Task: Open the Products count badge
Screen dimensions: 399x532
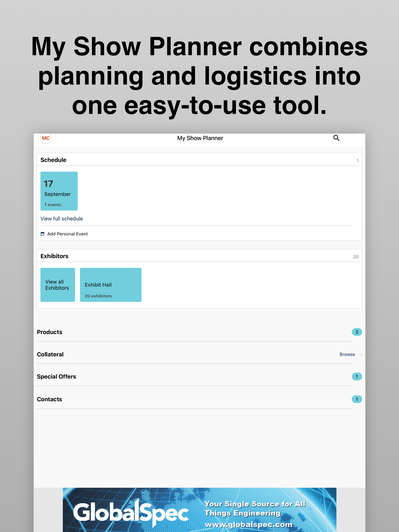Action: coord(357,332)
